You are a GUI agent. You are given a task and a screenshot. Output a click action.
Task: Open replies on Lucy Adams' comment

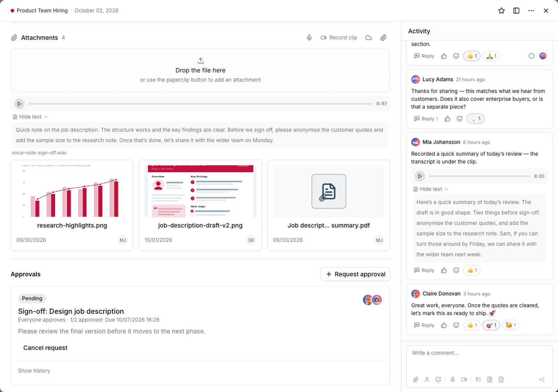tap(426, 119)
